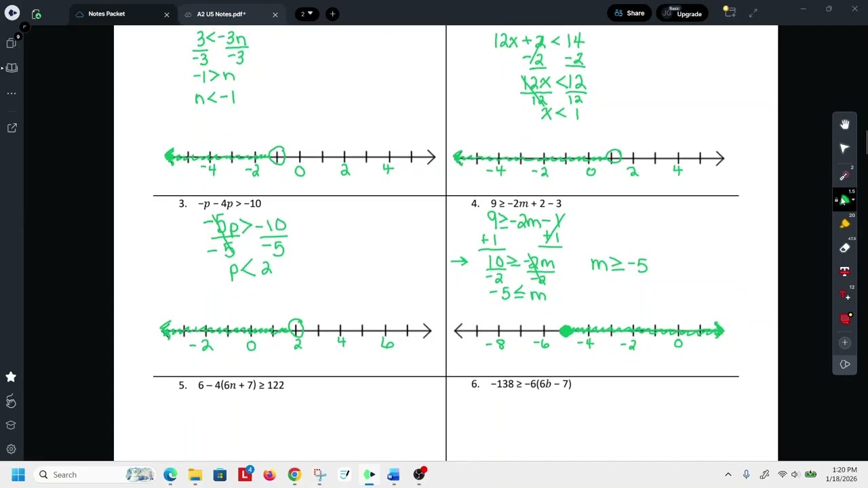
Task: Toggle the corner expand handle
Action: tap(24, 27)
